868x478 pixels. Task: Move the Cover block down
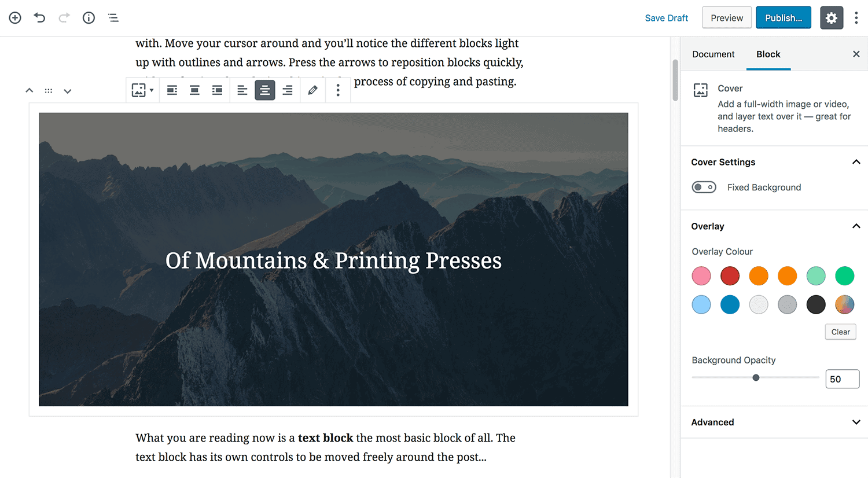click(68, 91)
